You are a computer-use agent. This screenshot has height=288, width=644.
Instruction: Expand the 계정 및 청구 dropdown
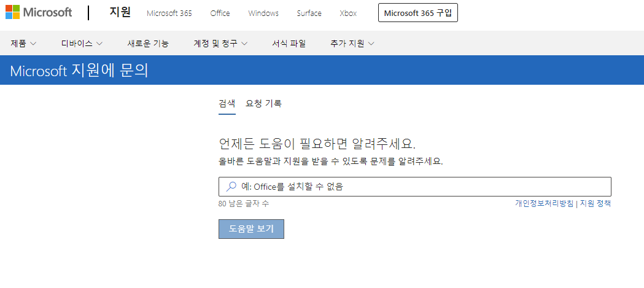tap(220, 43)
